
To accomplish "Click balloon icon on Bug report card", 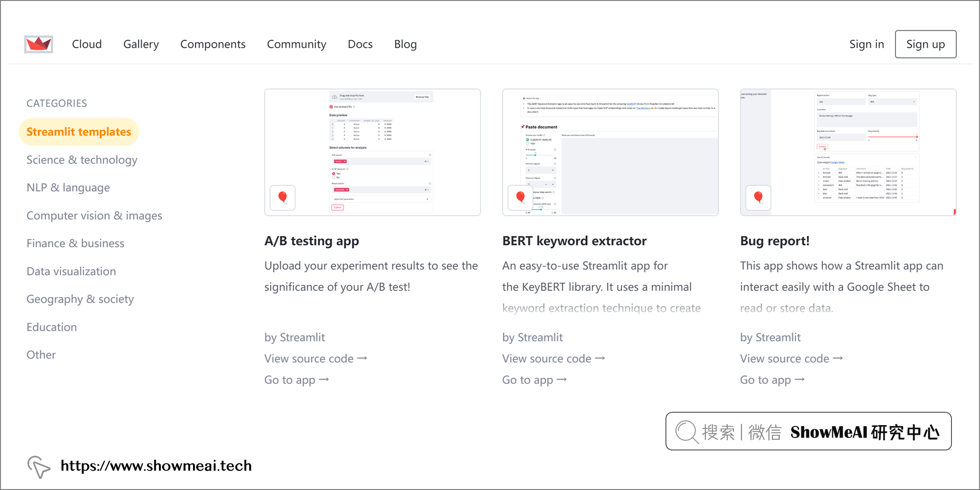I will (758, 198).
